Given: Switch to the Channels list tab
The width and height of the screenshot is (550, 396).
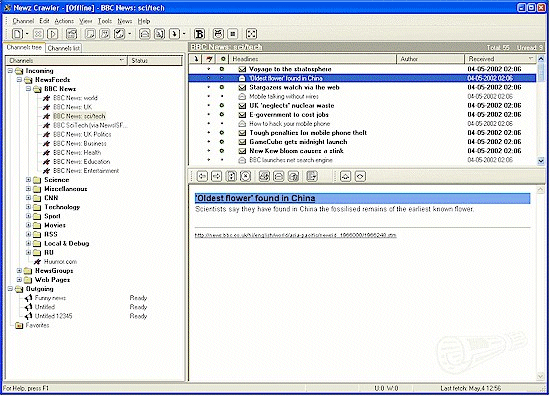Looking at the screenshot, I should [x=63, y=48].
